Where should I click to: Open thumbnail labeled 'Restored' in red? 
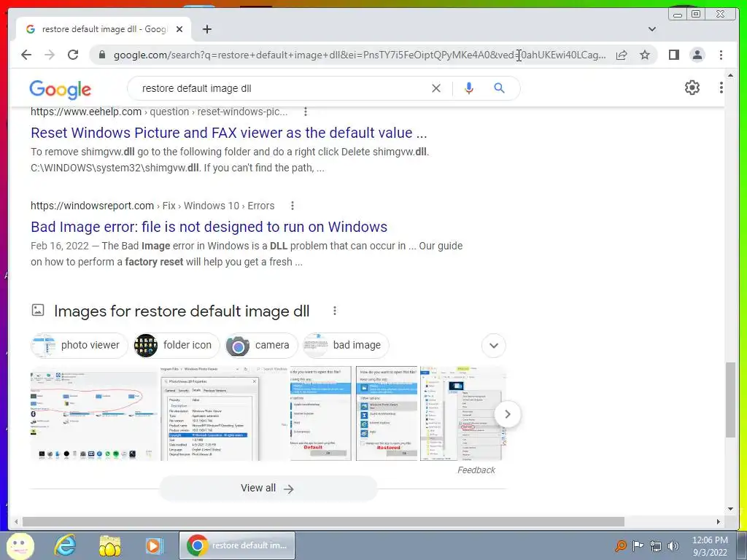(x=387, y=413)
